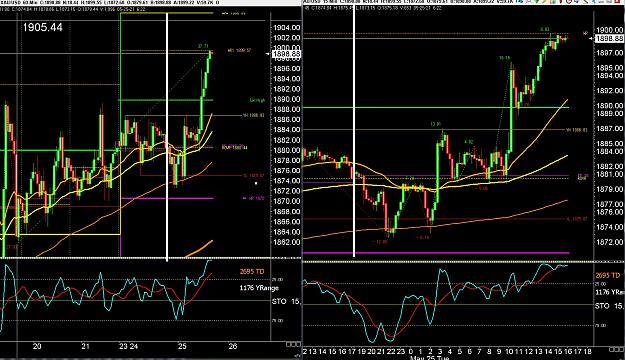Click the 1885.00 label on 15-minute price axis
The width and height of the screenshot is (625, 360).
point(609,144)
